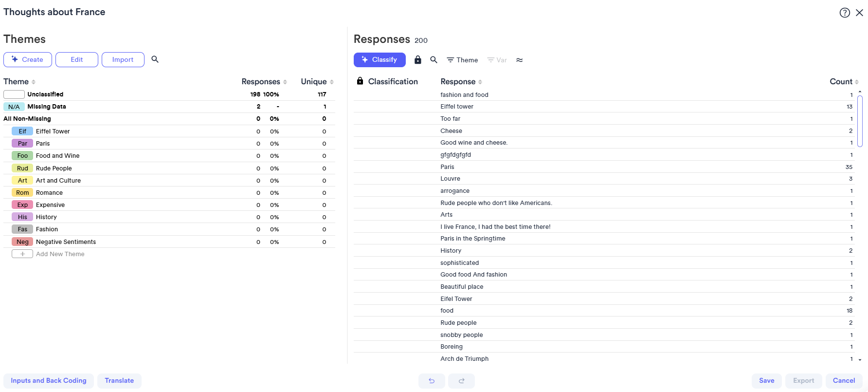Screen dimensions: 868x392
Task: Click the similarity sort (≈) icon
Action: point(520,60)
